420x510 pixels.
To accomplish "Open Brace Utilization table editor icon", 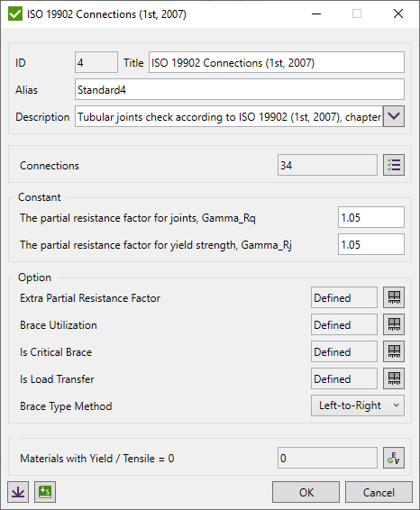I will click(x=394, y=324).
